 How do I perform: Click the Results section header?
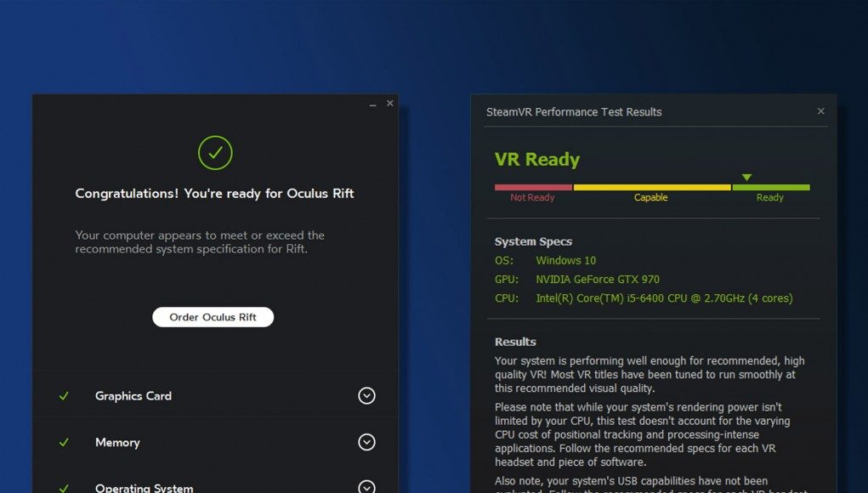click(x=514, y=341)
